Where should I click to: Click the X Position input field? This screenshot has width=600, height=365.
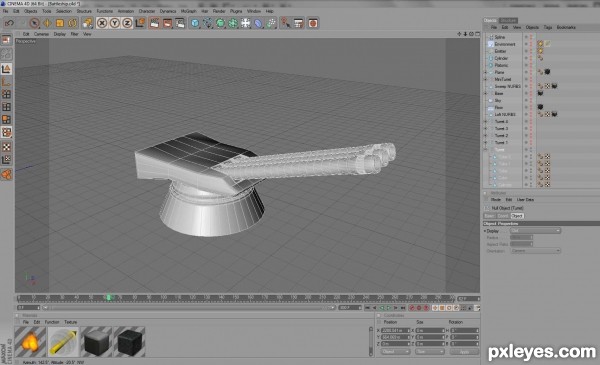pyautogui.click(x=395, y=331)
